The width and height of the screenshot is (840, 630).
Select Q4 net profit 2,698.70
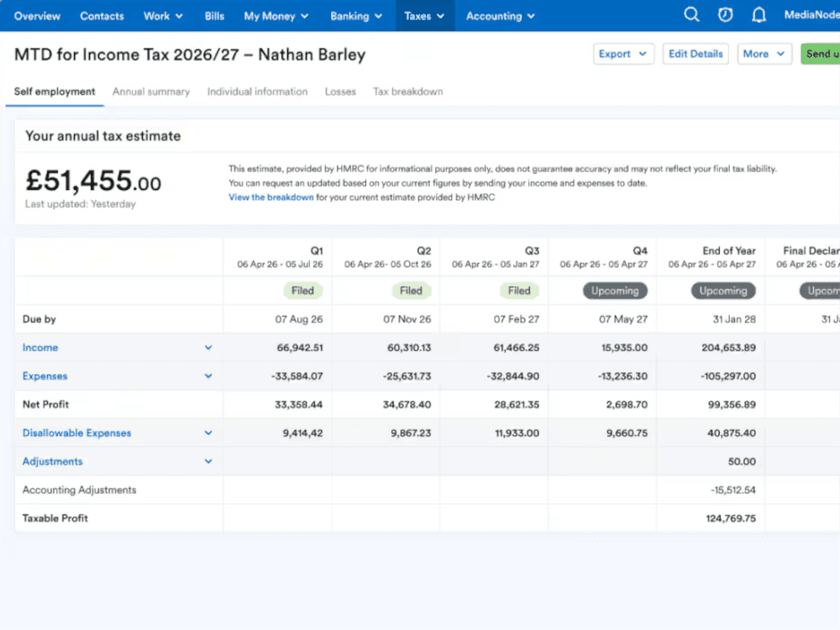tap(627, 405)
